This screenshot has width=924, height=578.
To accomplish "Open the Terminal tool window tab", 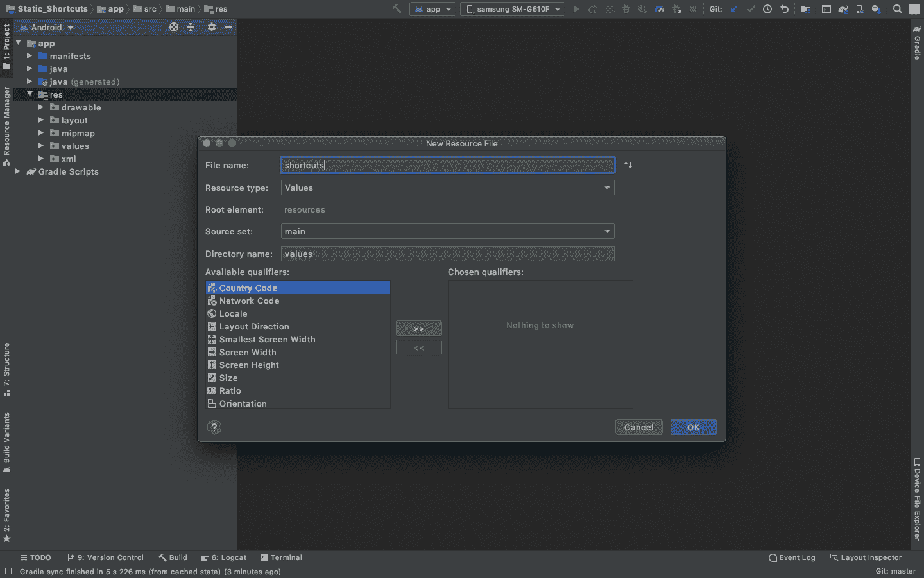I will [x=281, y=557].
